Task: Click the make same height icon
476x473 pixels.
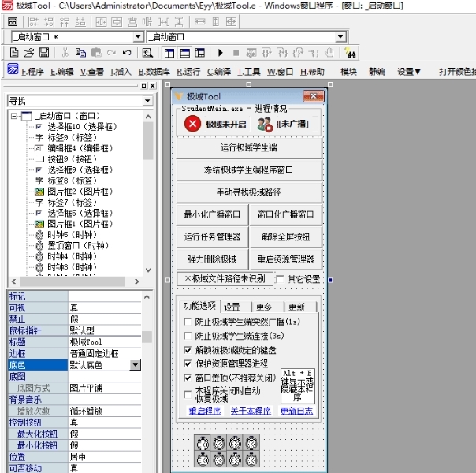Action: (215, 22)
